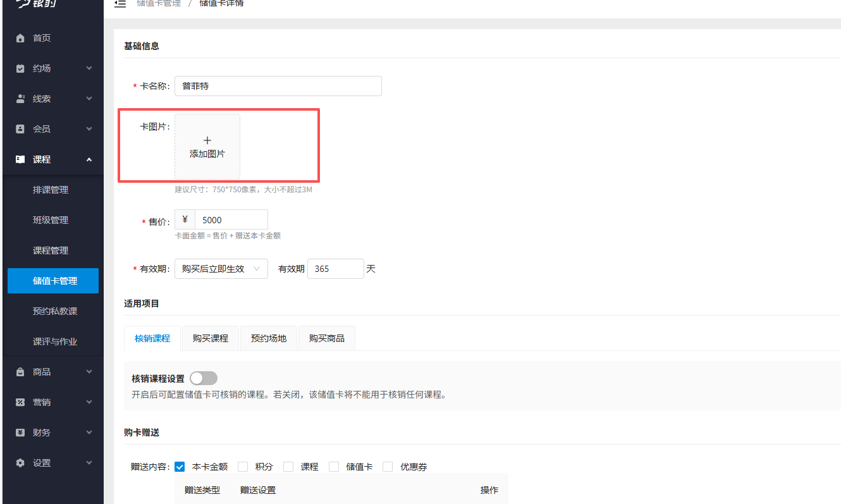
Task: Open the 购买后立即生效 validity dropdown
Action: tap(221, 268)
